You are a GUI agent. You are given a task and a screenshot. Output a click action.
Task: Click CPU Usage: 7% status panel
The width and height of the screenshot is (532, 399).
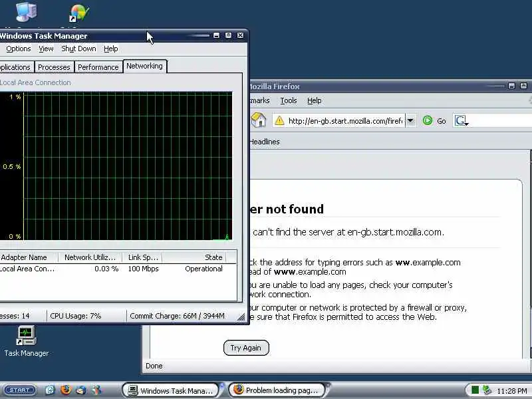(86, 316)
